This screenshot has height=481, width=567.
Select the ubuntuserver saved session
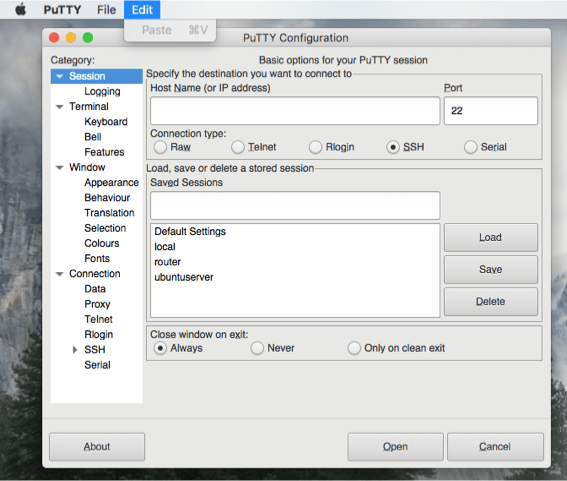[x=295, y=277]
